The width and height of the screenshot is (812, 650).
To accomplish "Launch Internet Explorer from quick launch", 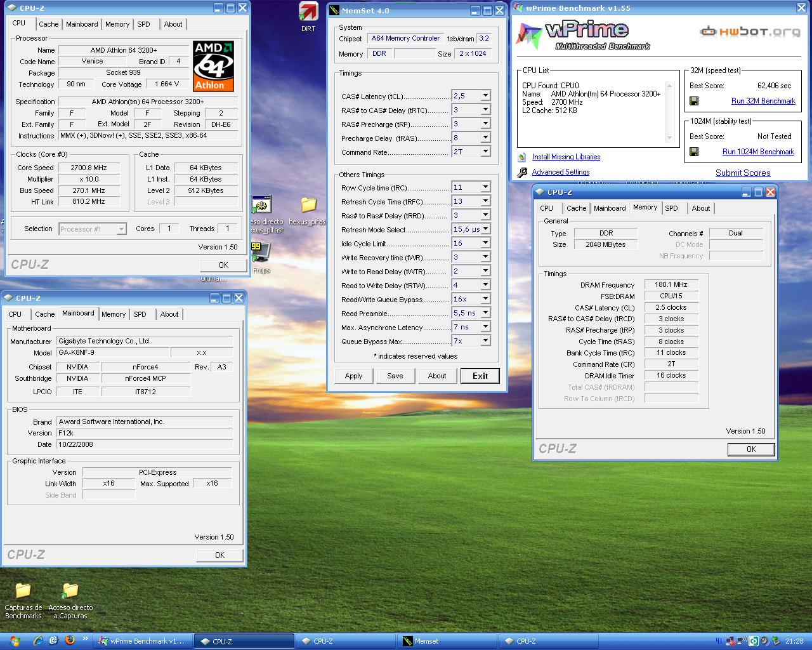I will (x=37, y=641).
